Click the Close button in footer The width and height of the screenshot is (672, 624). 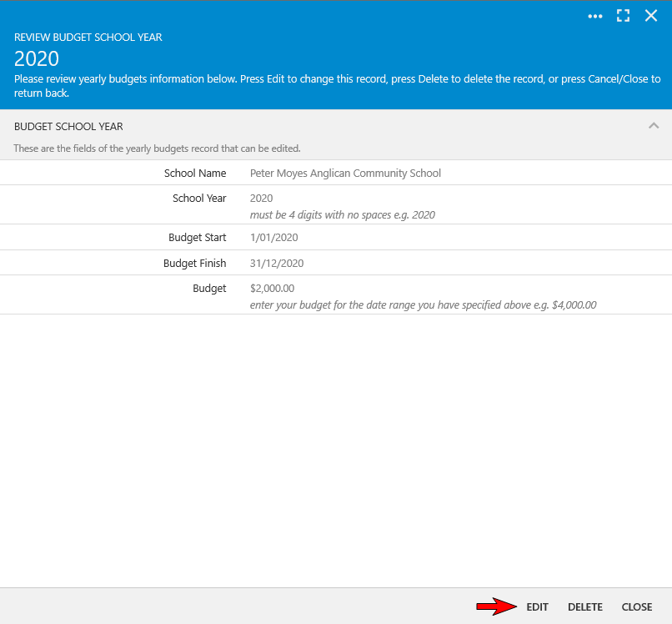click(637, 606)
